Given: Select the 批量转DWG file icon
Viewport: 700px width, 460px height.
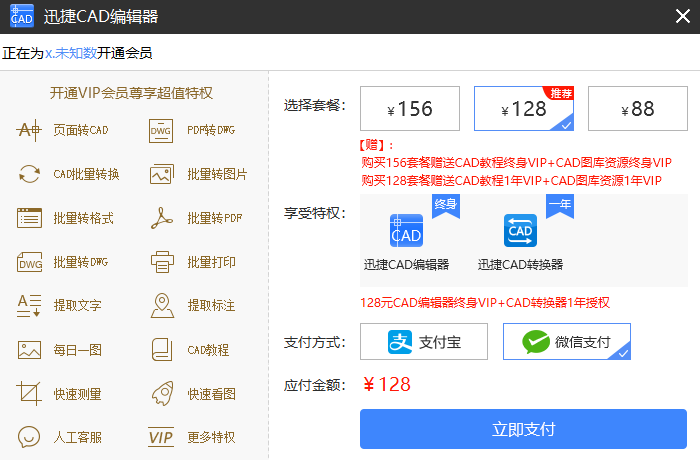Looking at the screenshot, I should point(29,262).
